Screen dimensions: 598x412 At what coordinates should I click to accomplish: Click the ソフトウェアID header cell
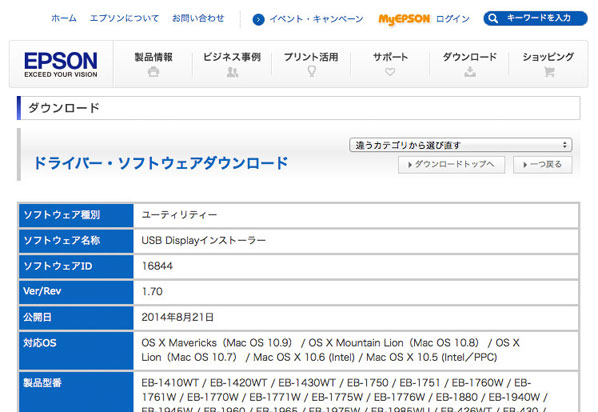point(76,266)
